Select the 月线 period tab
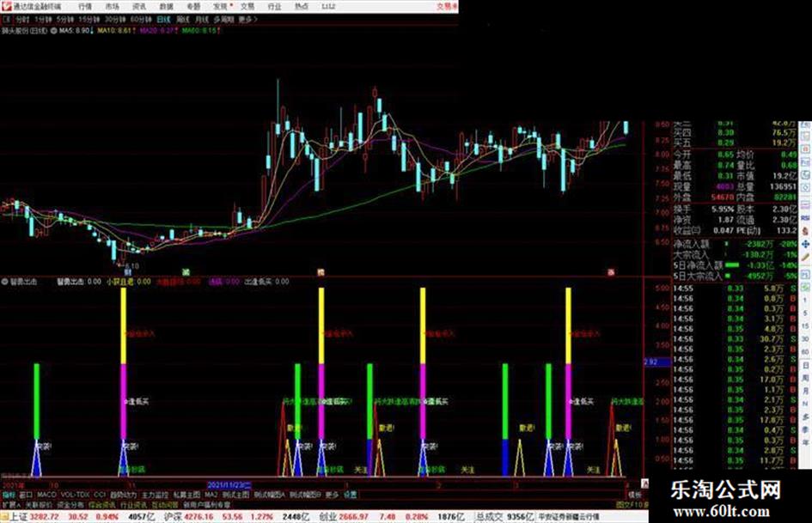The width and height of the screenshot is (812, 523). [201, 20]
